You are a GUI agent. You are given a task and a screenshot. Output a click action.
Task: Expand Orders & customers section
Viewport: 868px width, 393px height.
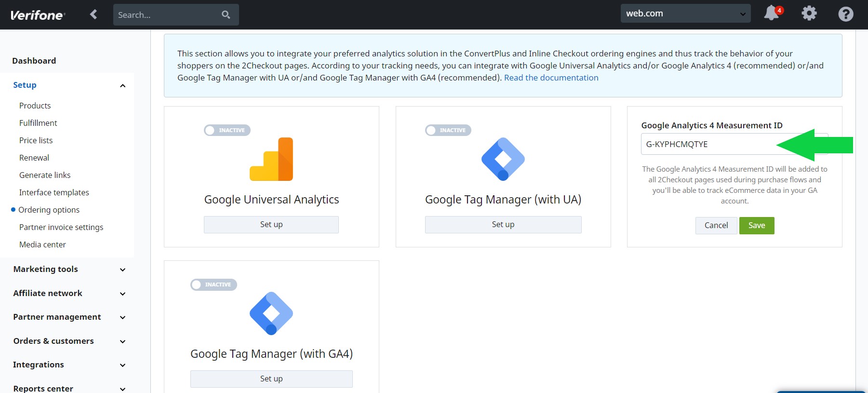click(x=122, y=341)
